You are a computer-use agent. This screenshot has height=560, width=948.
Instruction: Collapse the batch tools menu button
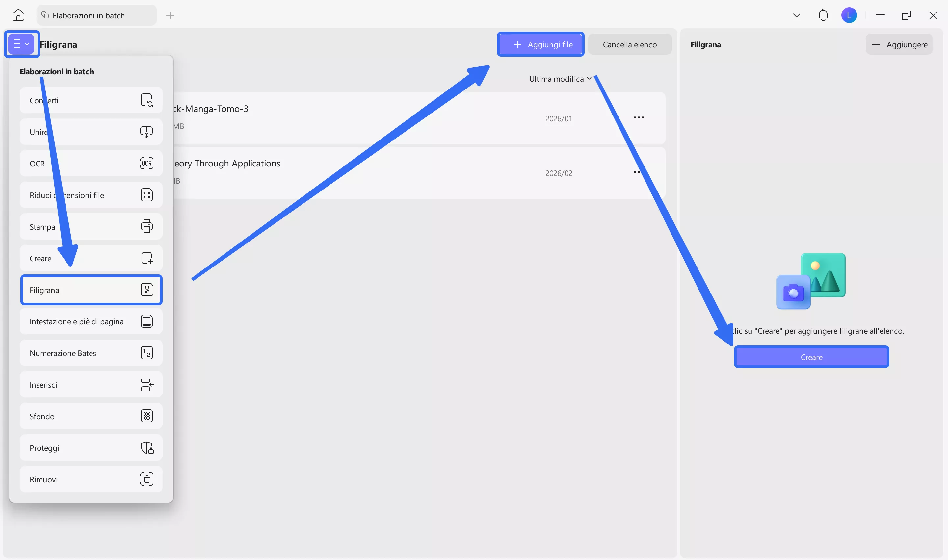click(x=21, y=44)
